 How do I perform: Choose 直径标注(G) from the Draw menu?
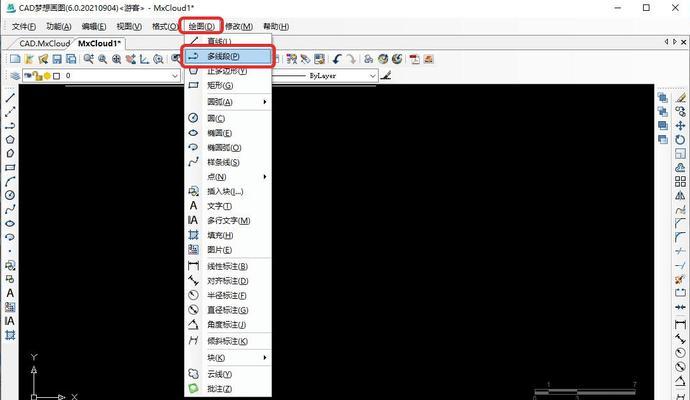click(228, 310)
